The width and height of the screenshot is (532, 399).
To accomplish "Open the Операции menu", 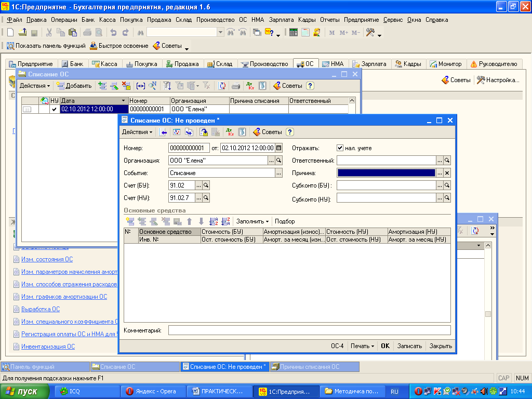I will (x=64, y=20).
